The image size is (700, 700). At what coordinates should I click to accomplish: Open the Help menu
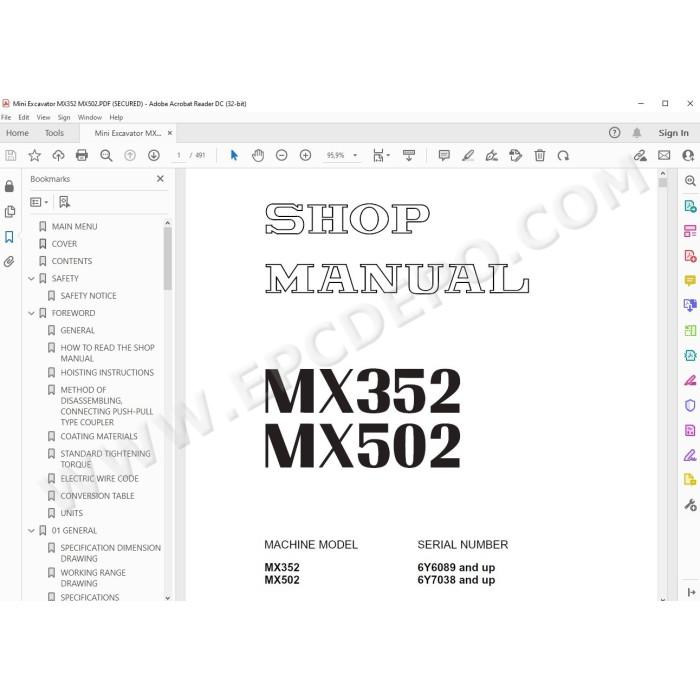tap(116, 117)
